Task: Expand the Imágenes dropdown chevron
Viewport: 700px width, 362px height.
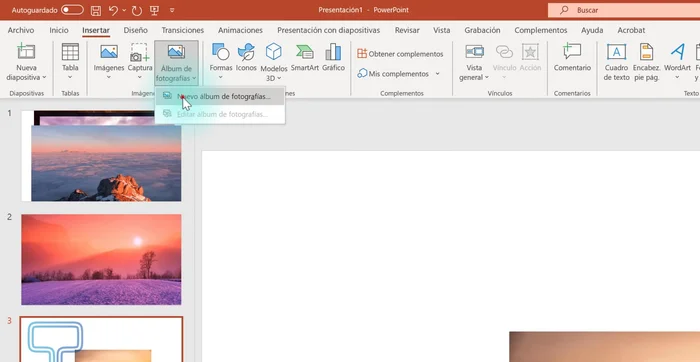Action: click(x=109, y=77)
